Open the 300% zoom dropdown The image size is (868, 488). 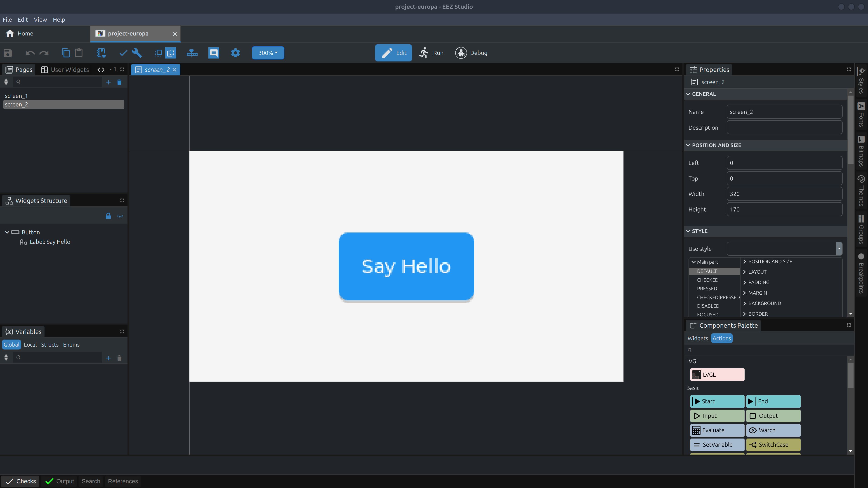(268, 53)
